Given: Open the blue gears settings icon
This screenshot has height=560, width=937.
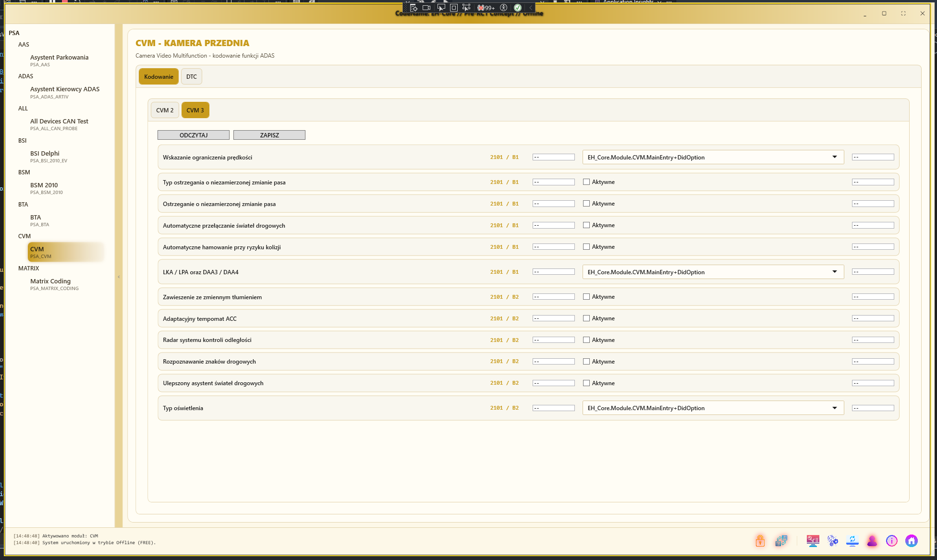Looking at the screenshot, I should coord(833,541).
